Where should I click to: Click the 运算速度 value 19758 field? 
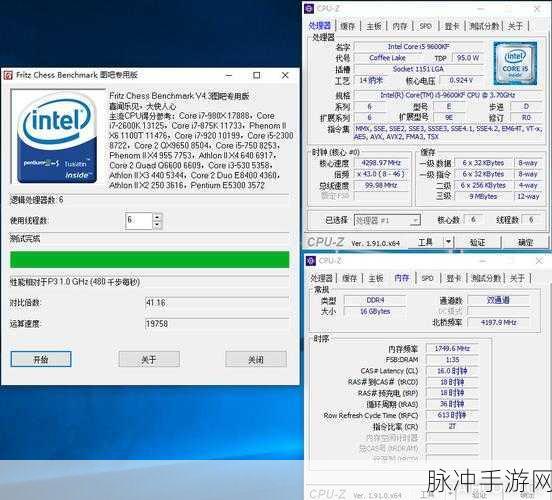pos(217,323)
